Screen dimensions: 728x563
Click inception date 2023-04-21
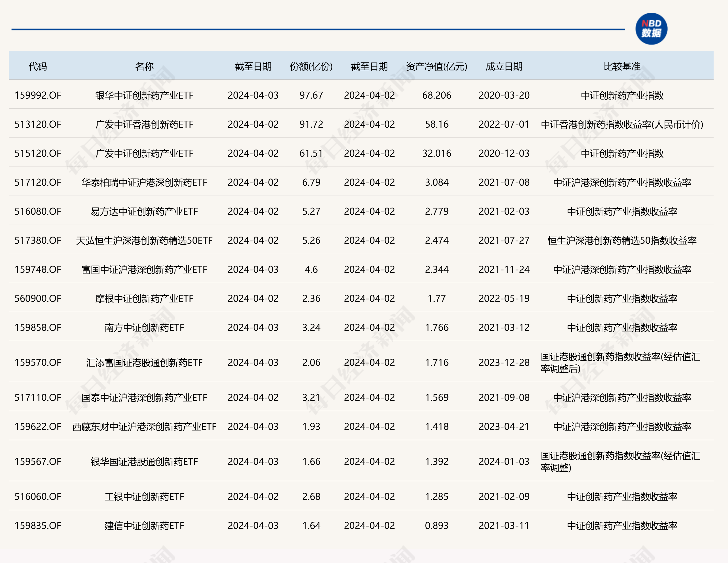[x=504, y=427]
